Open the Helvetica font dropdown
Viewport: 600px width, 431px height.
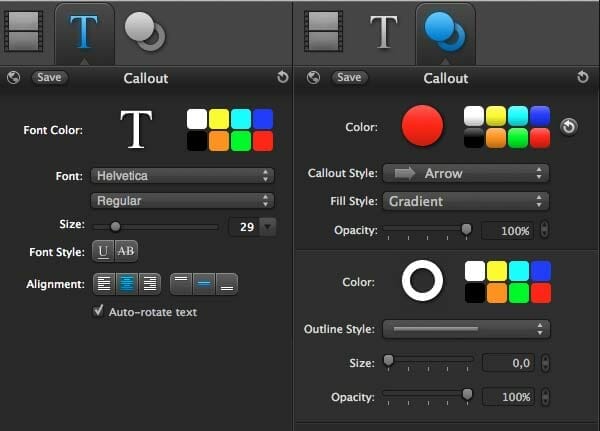pos(182,176)
